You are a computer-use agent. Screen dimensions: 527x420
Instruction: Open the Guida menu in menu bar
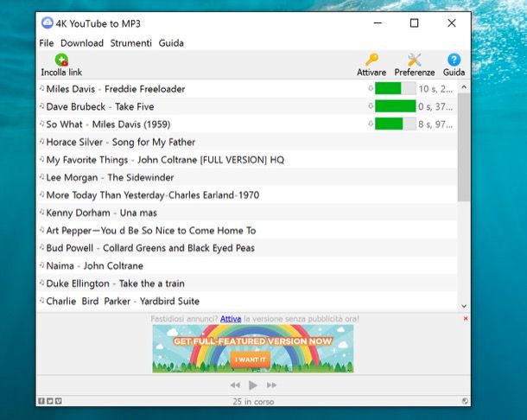pos(171,43)
